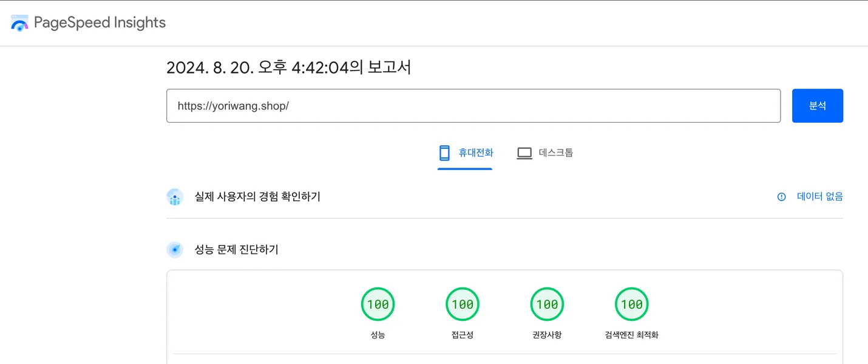Open the 접근성 score gauge showing 100
This screenshot has height=364, width=868.
coord(463,304)
